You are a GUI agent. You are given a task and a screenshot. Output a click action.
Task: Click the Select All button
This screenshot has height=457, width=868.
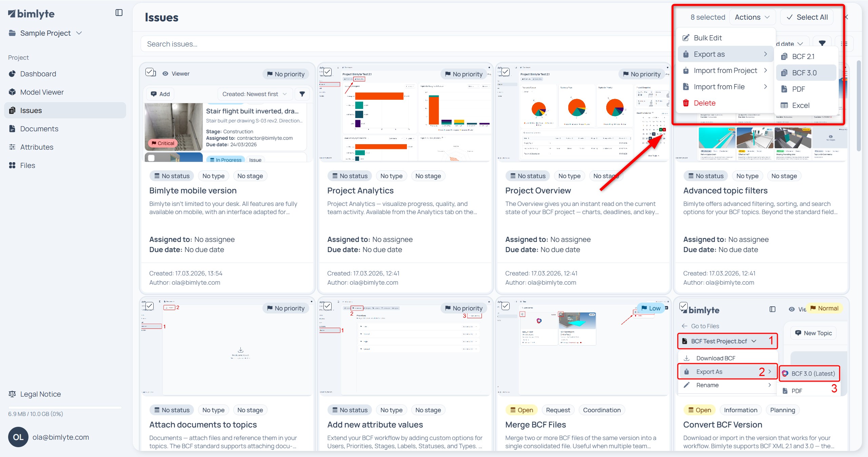807,17
